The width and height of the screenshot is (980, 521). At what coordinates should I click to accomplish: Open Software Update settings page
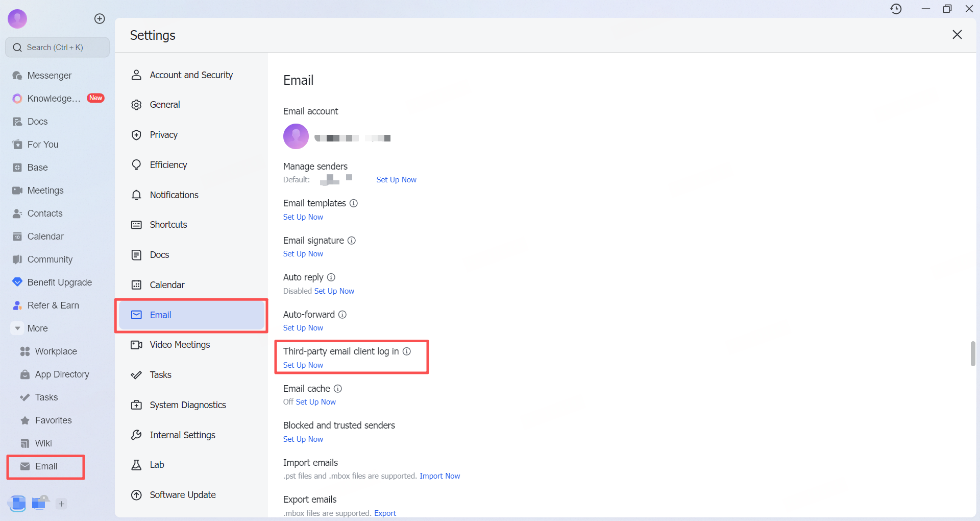[x=182, y=495]
